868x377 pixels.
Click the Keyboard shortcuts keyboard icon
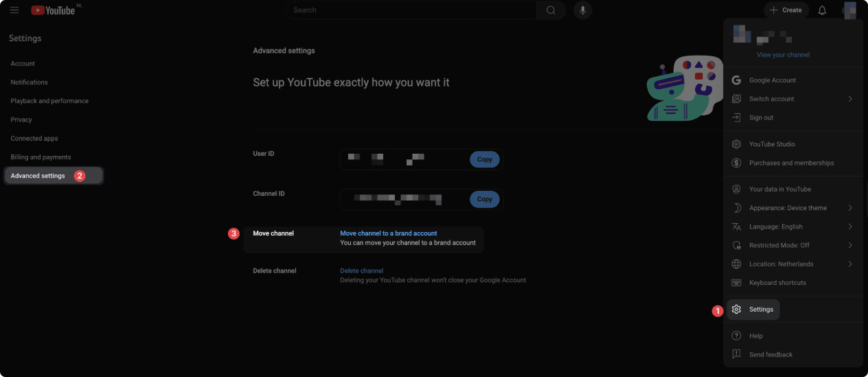(736, 283)
